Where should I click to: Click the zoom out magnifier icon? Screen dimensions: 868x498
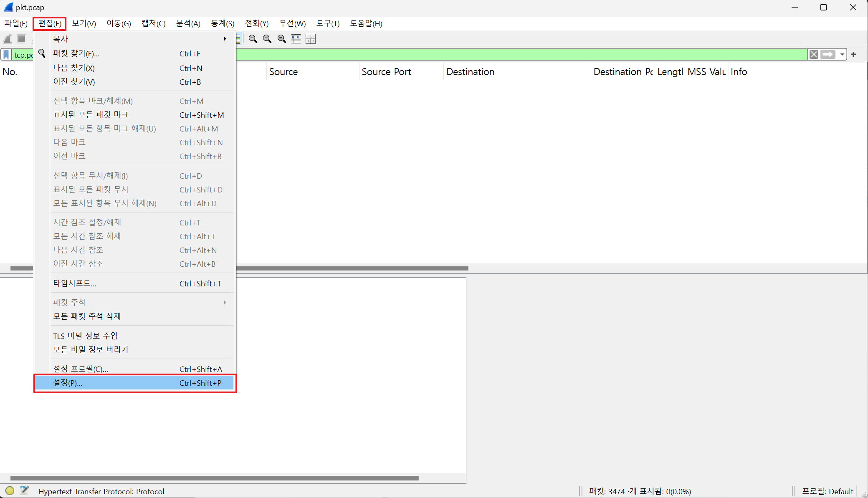click(267, 39)
